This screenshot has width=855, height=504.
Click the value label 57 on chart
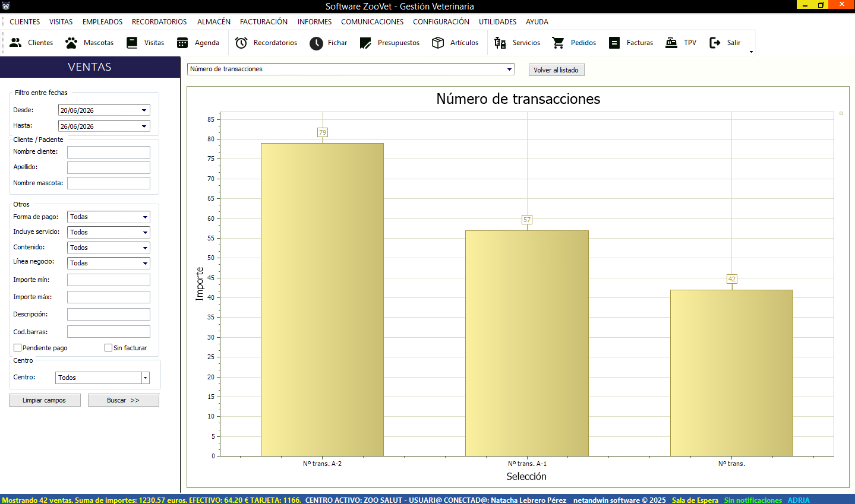(527, 220)
